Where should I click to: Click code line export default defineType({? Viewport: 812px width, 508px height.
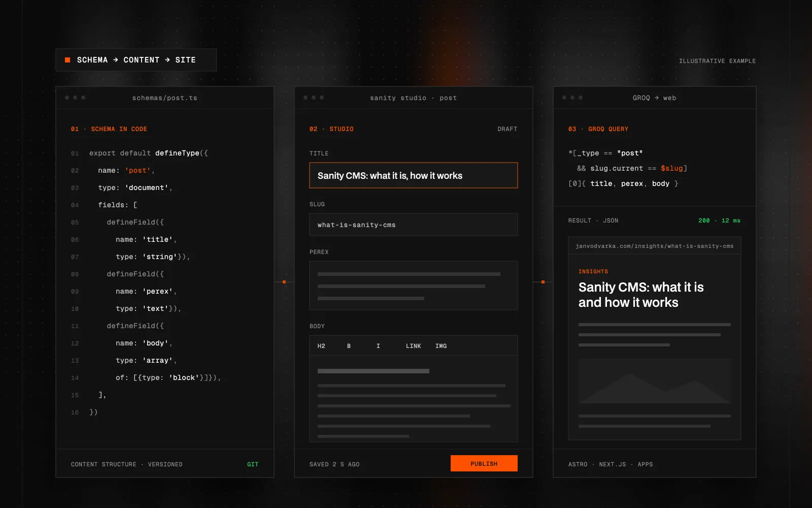point(149,153)
